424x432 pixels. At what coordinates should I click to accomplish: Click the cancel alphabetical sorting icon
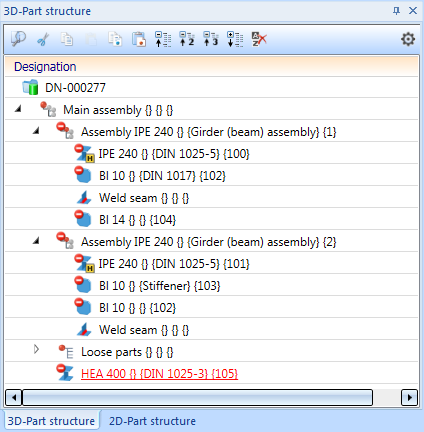(x=259, y=39)
